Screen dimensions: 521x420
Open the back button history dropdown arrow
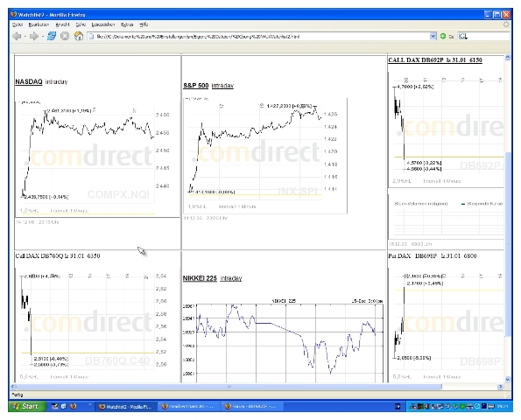tap(25, 37)
